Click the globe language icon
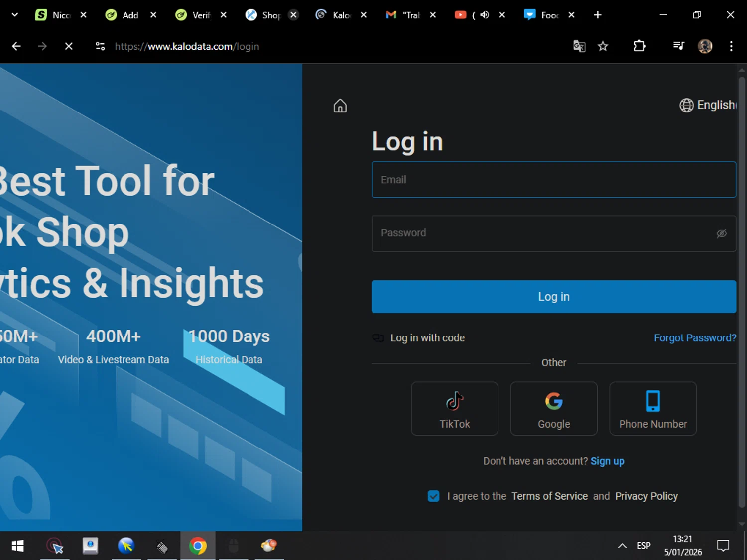This screenshot has height=560, width=747. (686, 105)
